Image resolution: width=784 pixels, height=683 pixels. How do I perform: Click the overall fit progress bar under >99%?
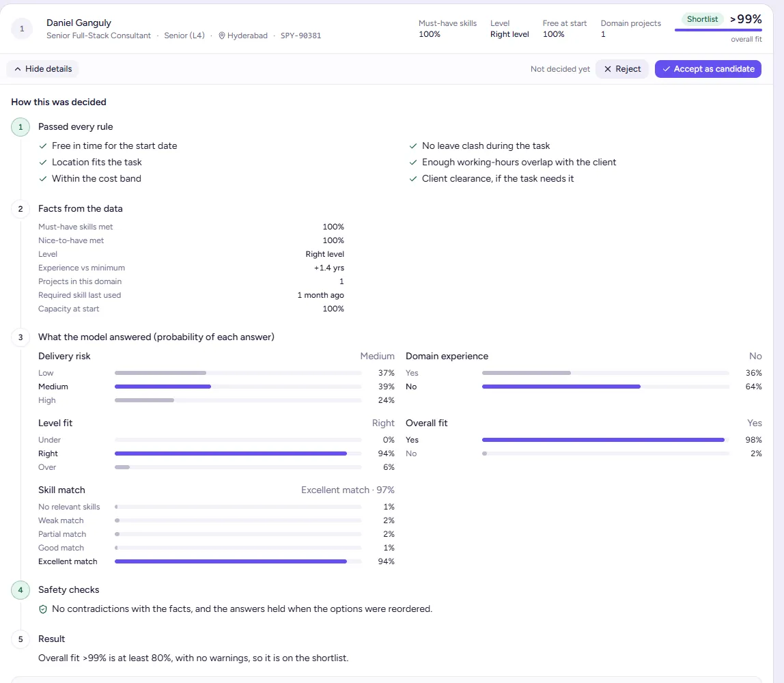click(x=718, y=30)
